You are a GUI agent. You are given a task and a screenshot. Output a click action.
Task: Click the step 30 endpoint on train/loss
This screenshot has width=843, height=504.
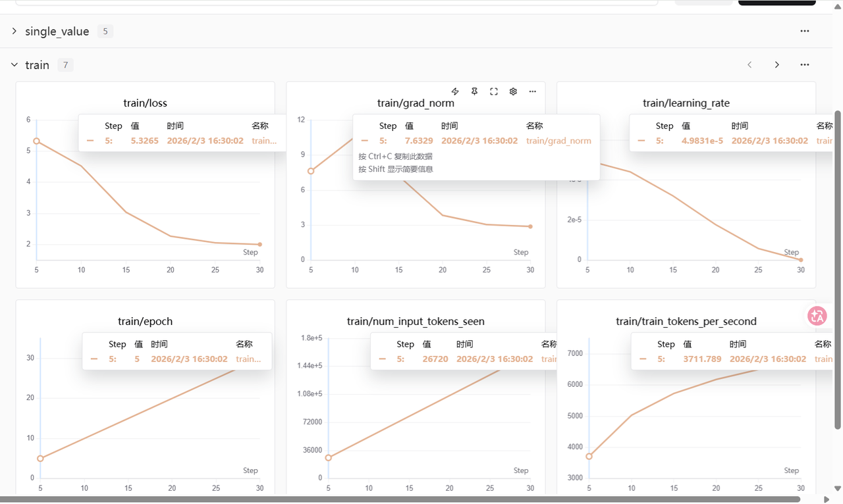coord(260,244)
